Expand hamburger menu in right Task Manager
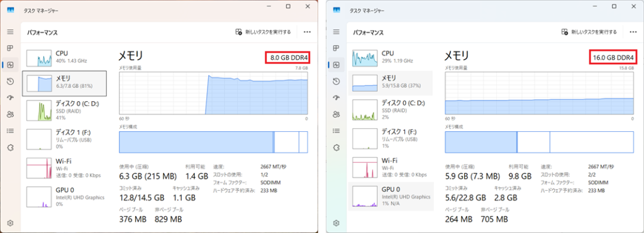This screenshot has height=233, width=644. click(336, 31)
